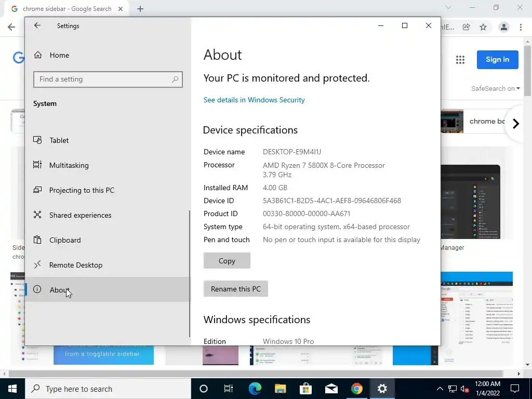The width and height of the screenshot is (532, 399).
Task: Click Chrome back navigation arrow
Action: click(x=11, y=27)
